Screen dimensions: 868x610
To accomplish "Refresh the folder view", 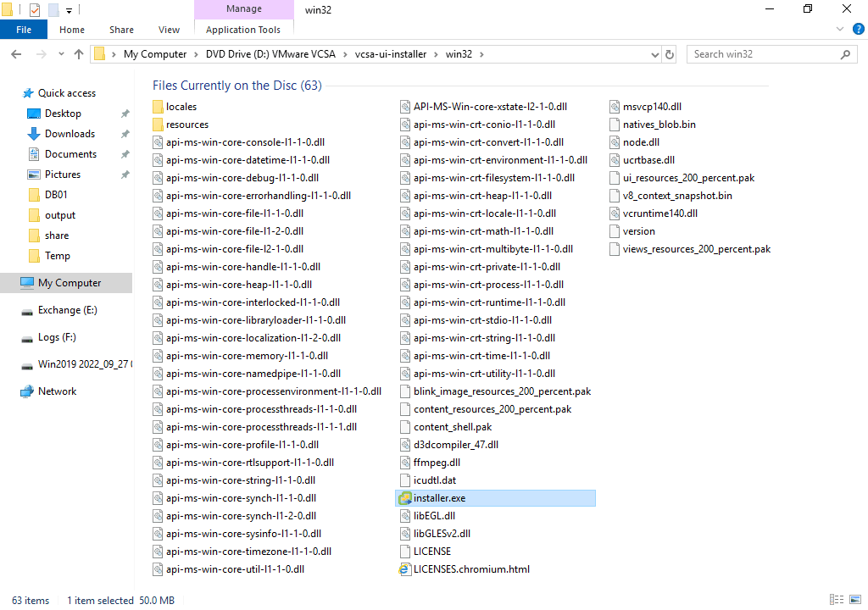I will (670, 53).
